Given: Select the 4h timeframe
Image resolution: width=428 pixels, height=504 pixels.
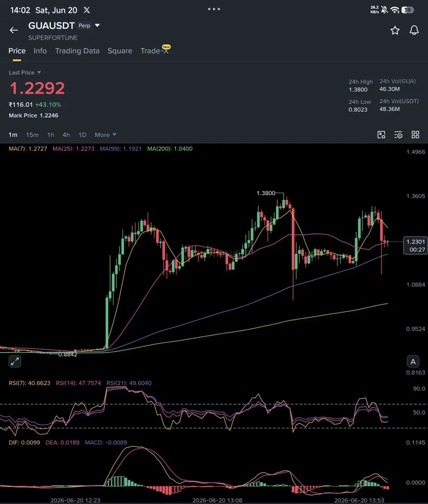Looking at the screenshot, I should (x=66, y=135).
